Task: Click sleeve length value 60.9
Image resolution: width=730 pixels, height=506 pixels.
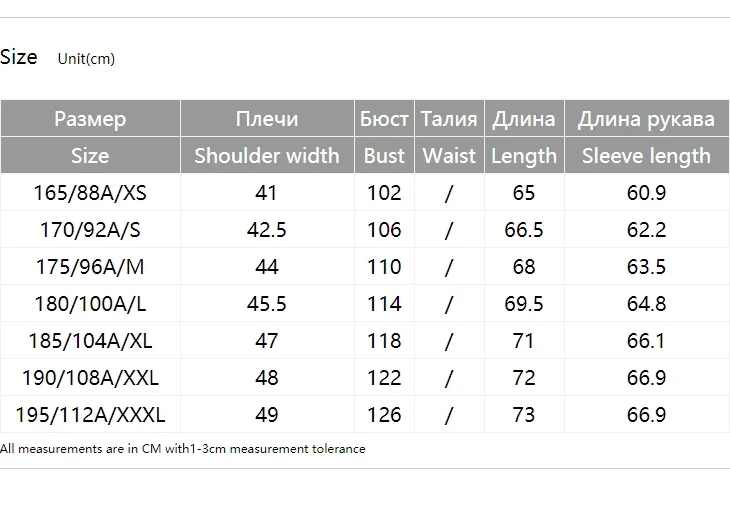Action: click(x=647, y=192)
